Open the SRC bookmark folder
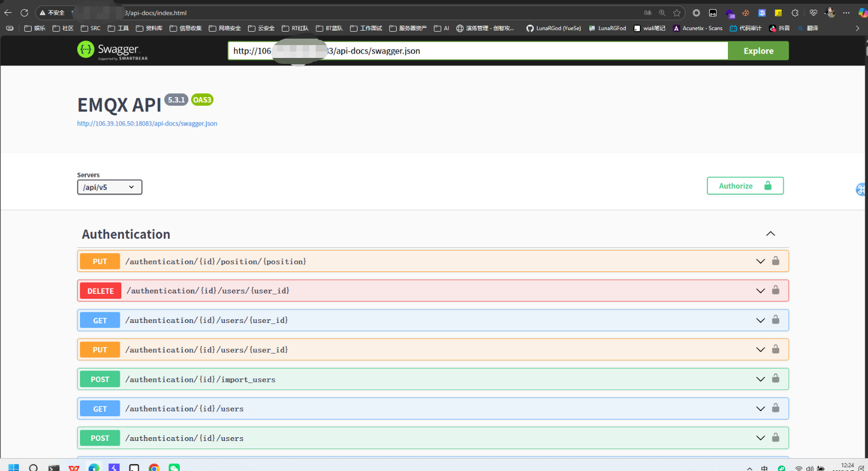Viewport: 868px width, 471px height. tap(91, 28)
